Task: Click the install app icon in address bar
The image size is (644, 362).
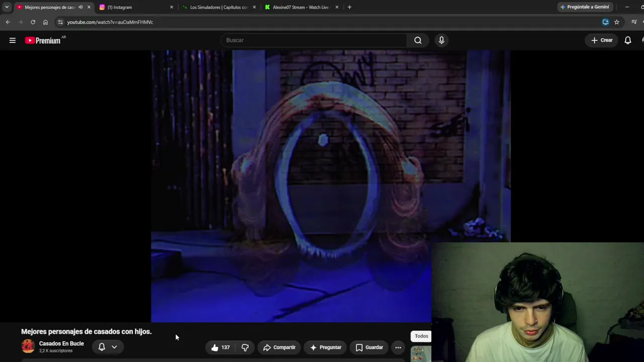Action: point(605,22)
